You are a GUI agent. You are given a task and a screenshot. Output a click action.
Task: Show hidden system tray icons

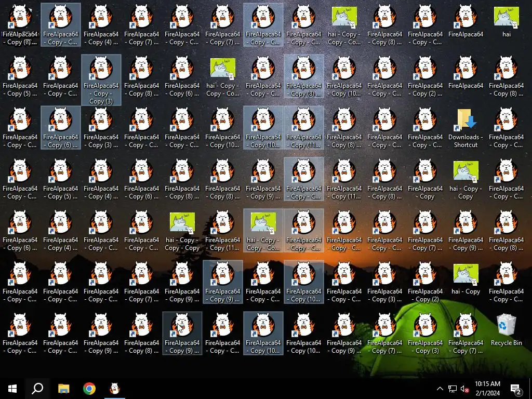click(440, 389)
